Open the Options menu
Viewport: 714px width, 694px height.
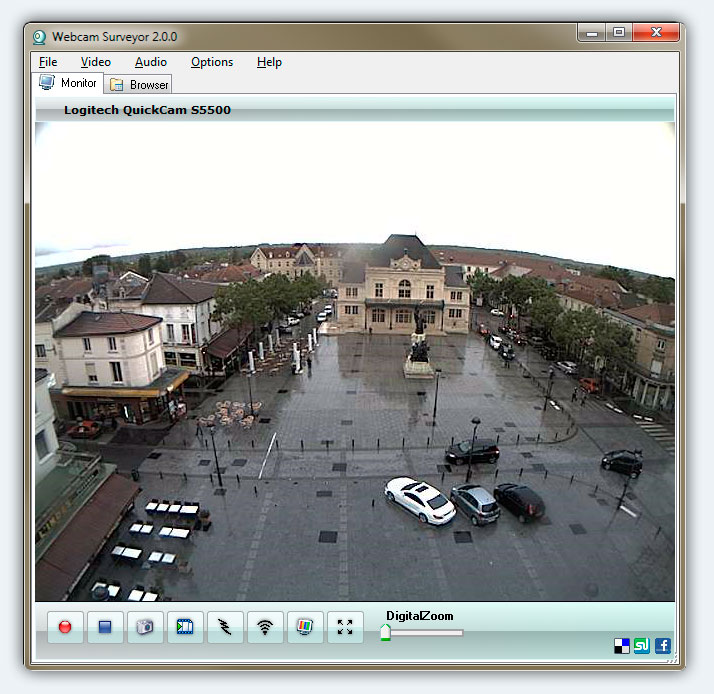point(212,62)
